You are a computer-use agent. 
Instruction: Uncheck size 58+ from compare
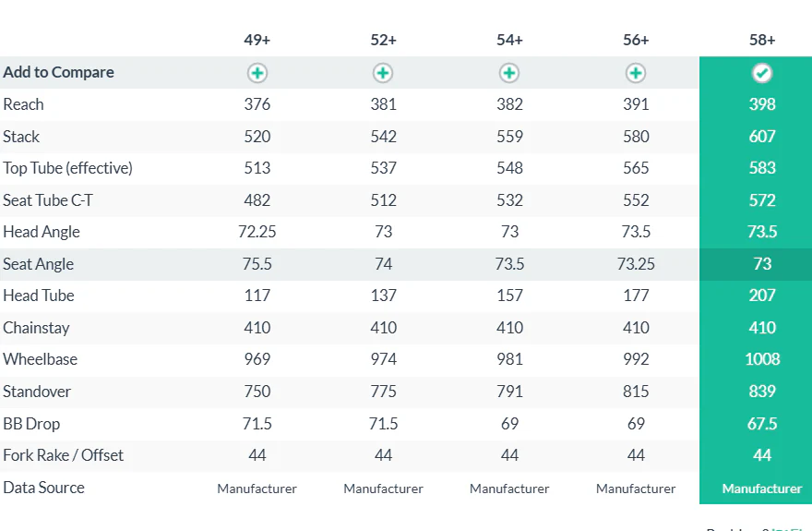[762, 73]
